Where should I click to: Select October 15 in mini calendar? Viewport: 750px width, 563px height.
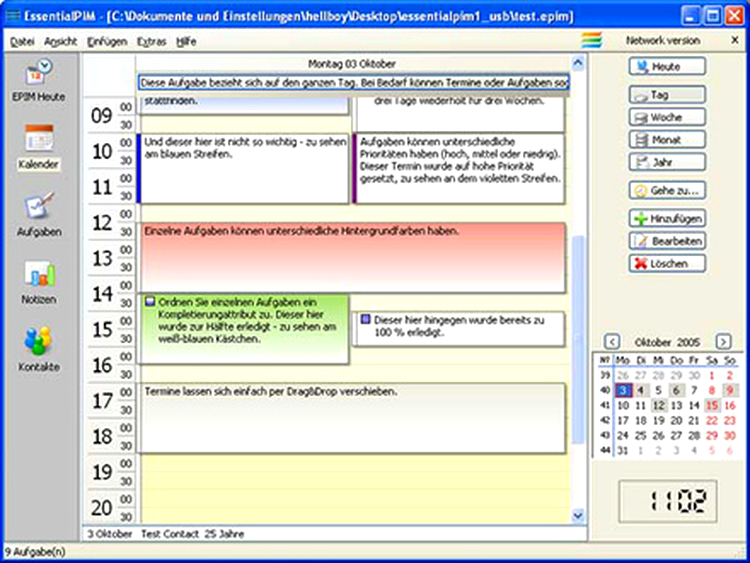712,406
